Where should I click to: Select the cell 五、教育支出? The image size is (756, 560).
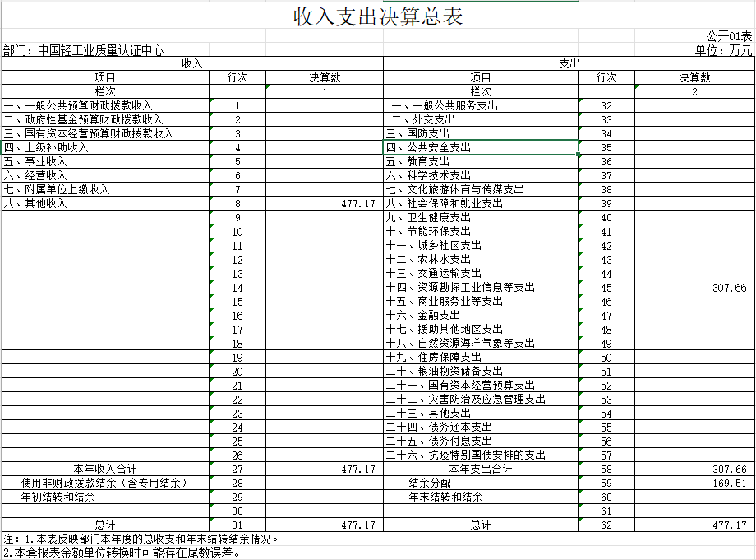coord(481,161)
